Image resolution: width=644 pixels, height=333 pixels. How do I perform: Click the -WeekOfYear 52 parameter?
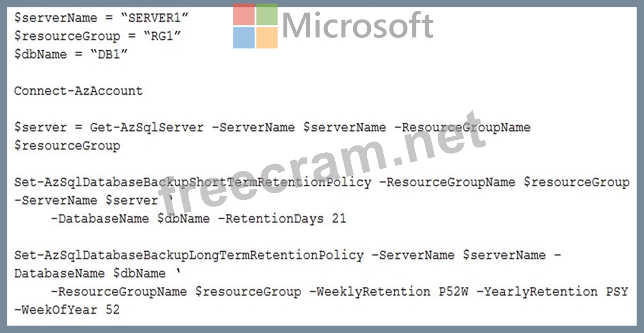point(67,310)
